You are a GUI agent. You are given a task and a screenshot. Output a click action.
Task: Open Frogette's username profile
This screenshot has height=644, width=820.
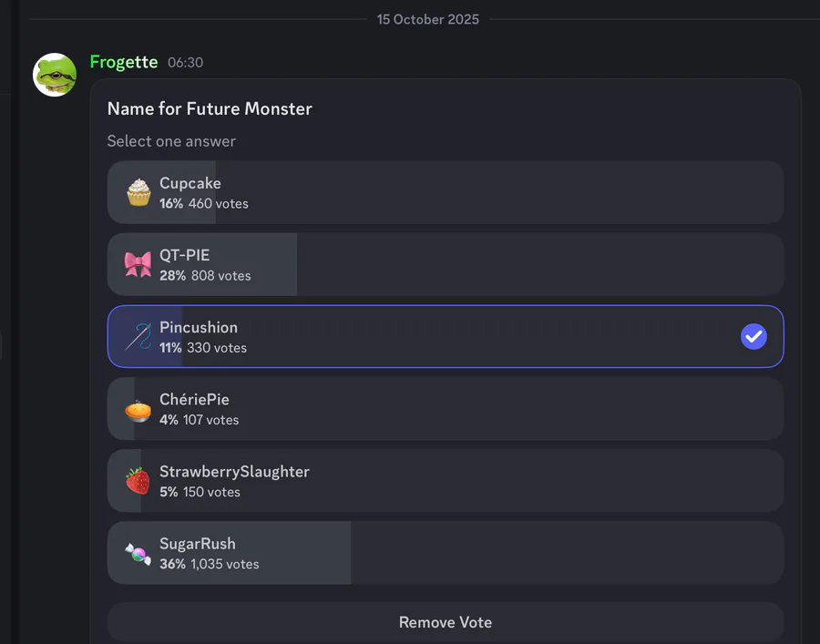[x=124, y=62]
